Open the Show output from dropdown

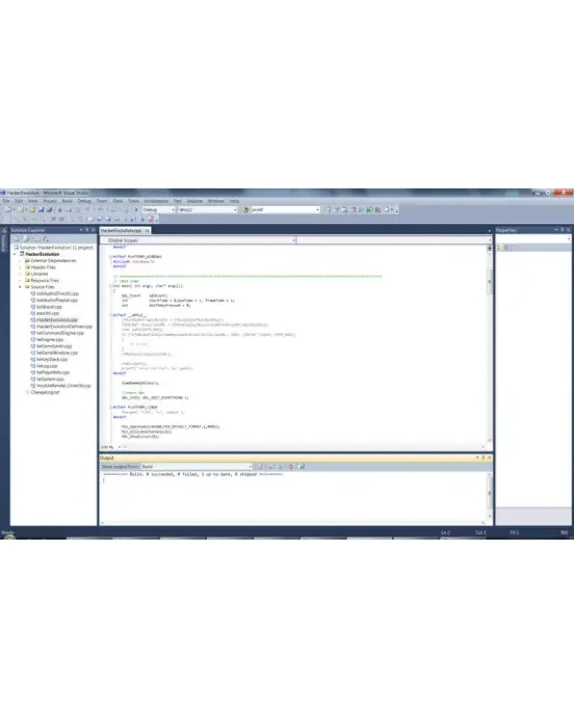click(196, 466)
